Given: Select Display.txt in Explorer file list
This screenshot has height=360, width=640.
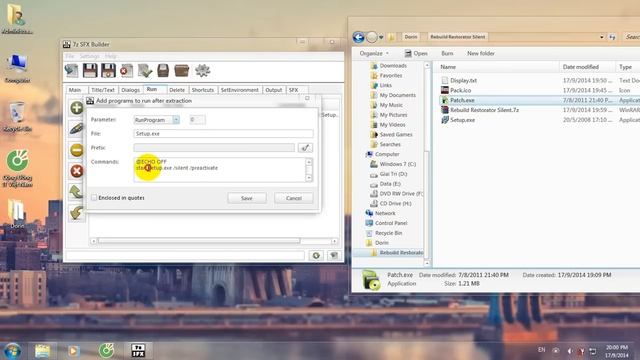Looking at the screenshot, I should tap(463, 80).
